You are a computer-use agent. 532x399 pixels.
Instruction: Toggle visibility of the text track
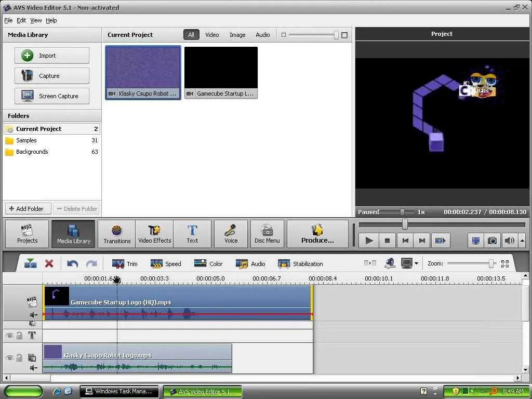[9, 336]
